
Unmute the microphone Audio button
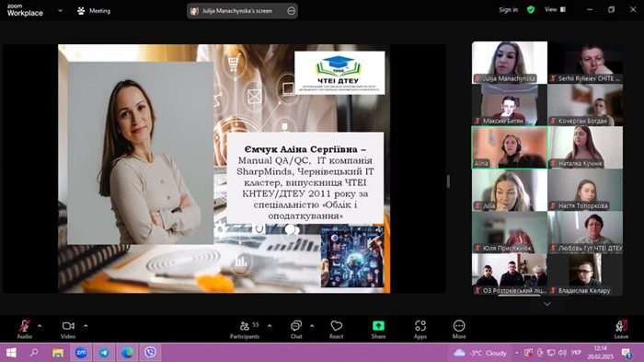pyautogui.click(x=24, y=330)
